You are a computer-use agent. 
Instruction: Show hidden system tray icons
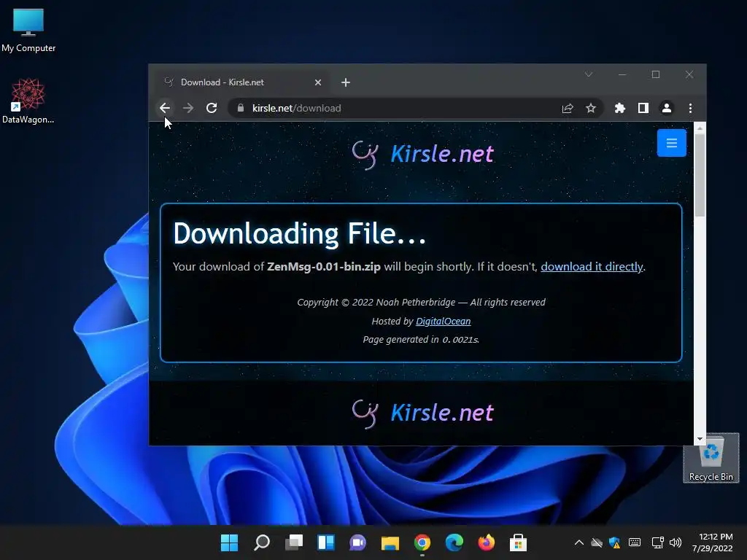(578, 542)
